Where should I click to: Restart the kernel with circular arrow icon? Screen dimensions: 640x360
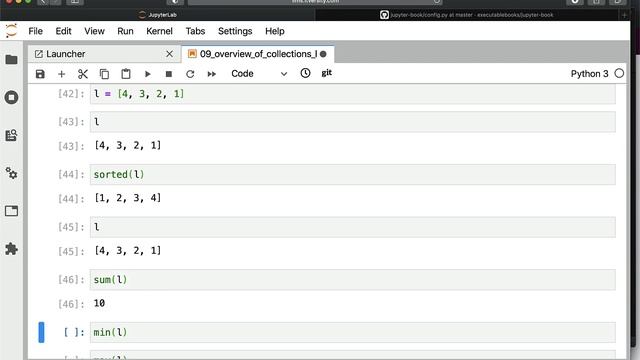coord(190,74)
